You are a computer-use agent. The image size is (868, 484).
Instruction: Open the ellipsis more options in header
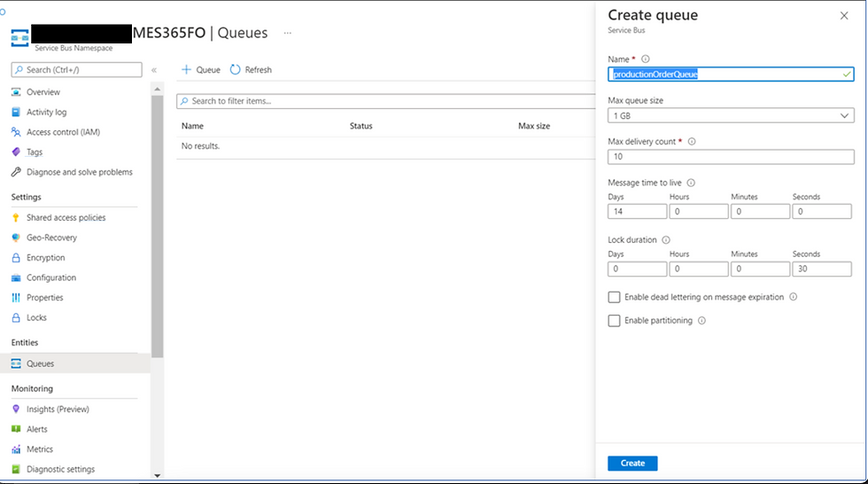(287, 33)
